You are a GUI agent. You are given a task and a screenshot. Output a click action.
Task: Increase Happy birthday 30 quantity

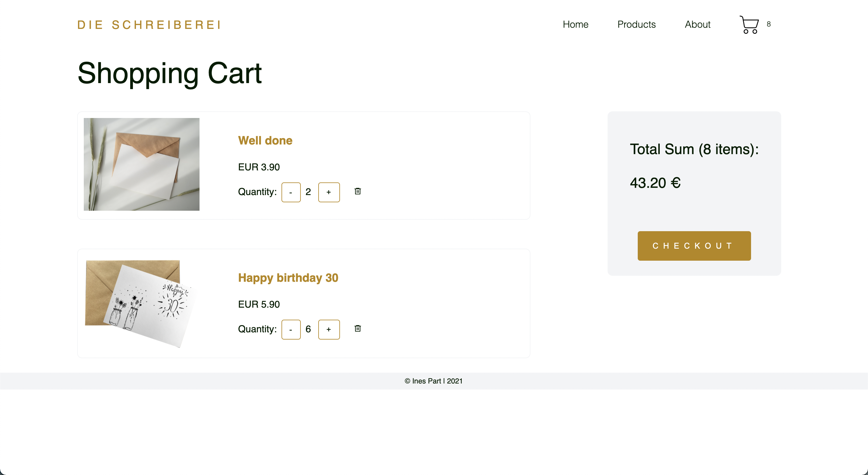tap(329, 330)
